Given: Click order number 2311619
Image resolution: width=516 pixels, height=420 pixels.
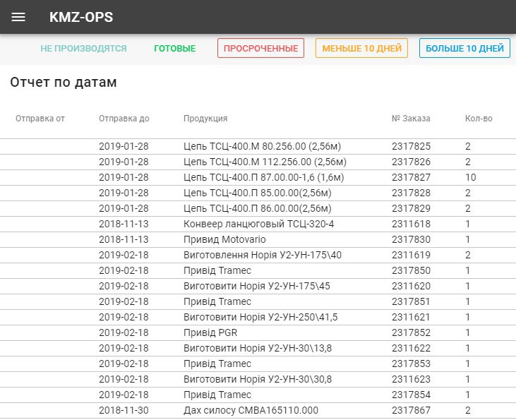Looking at the screenshot, I should pos(411,255).
